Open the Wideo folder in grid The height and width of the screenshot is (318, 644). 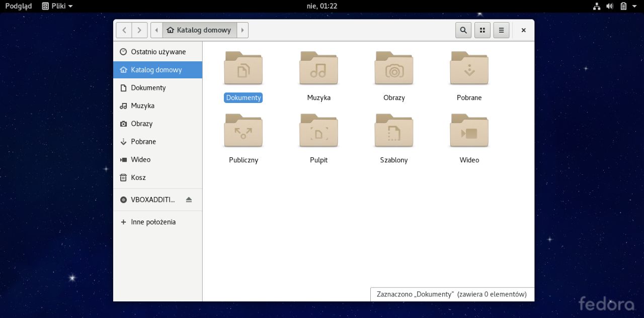click(x=469, y=131)
